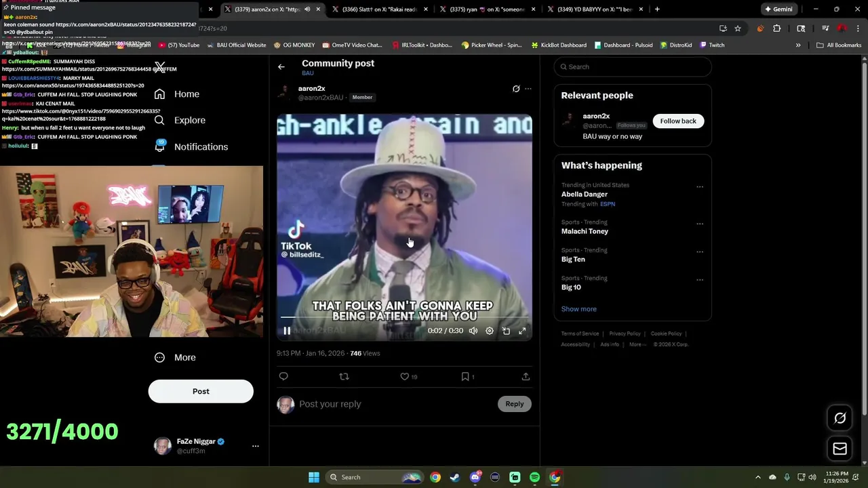
Task: Open more options for Big Ten trend
Action: (x=700, y=251)
